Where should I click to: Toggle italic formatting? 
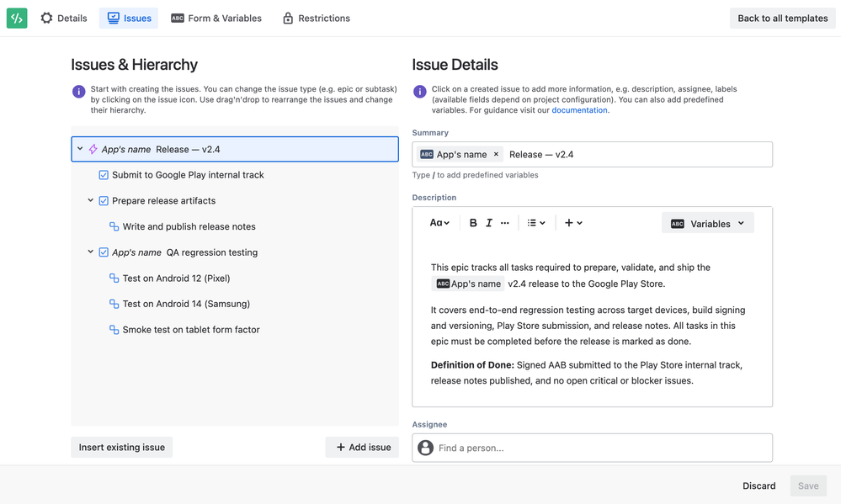[x=488, y=223]
